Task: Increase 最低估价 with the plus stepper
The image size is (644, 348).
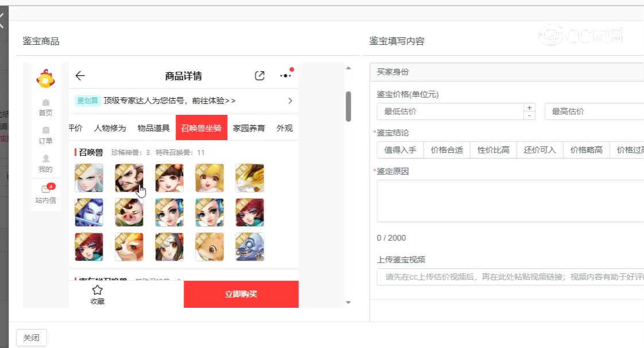Action: (529, 107)
